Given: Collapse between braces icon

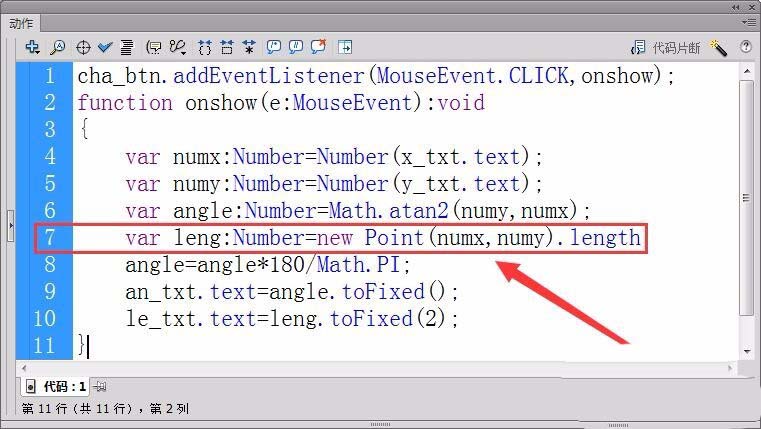Looking at the screenshot, I should click(205, 47).
